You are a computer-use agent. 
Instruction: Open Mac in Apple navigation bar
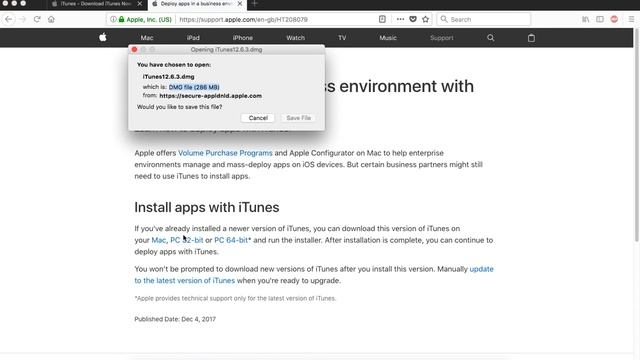147,38
